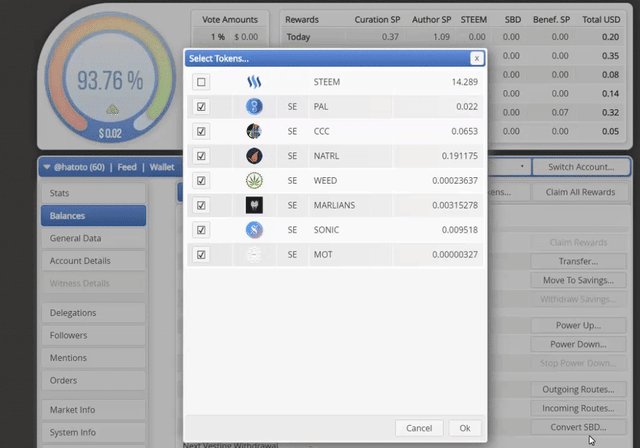
Task: Click the 1 % vote amount row
Action: (230, 37)
